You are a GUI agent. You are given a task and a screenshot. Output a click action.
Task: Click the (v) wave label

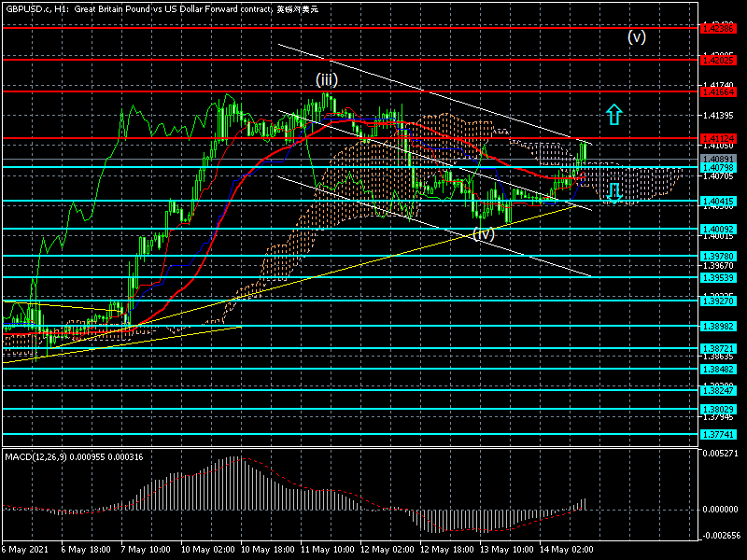click(637, 36)
